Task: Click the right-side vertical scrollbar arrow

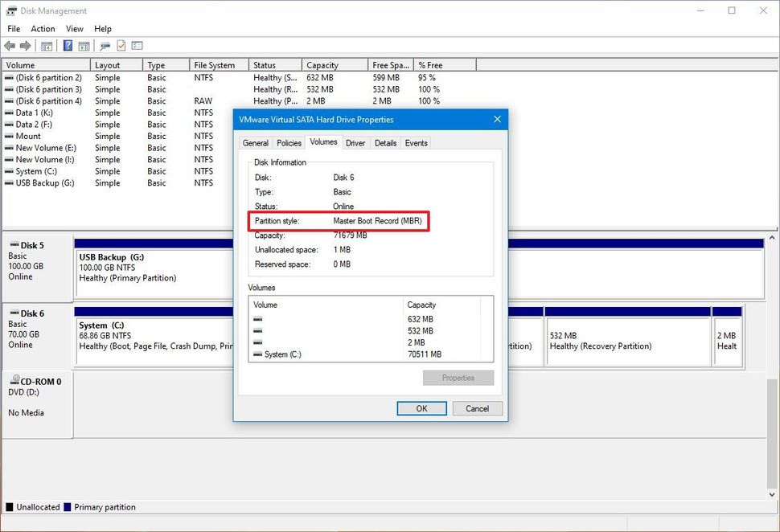Action: point(773,237)
